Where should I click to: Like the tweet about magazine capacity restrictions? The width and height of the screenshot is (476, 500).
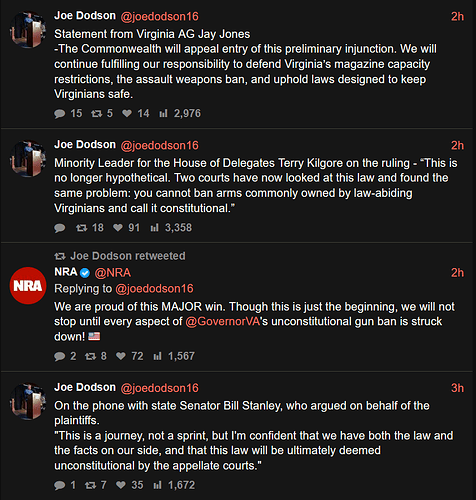click(127, 114)
